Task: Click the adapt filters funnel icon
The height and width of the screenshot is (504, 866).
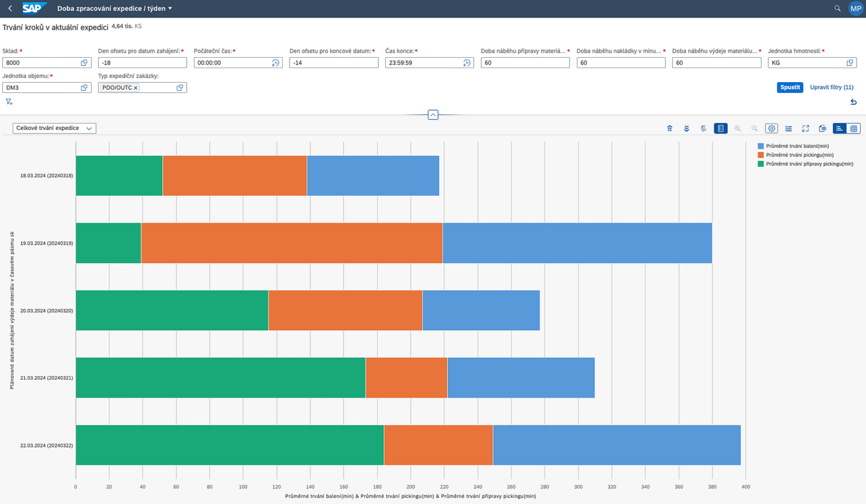Action: pyautogui.click(x=9, y=102)
